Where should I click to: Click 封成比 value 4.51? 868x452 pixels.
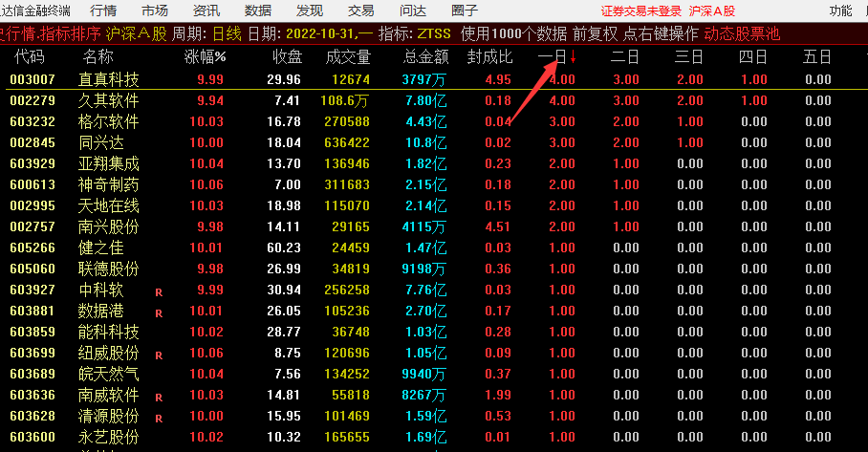pyautogui.click(x=498, y=226)
